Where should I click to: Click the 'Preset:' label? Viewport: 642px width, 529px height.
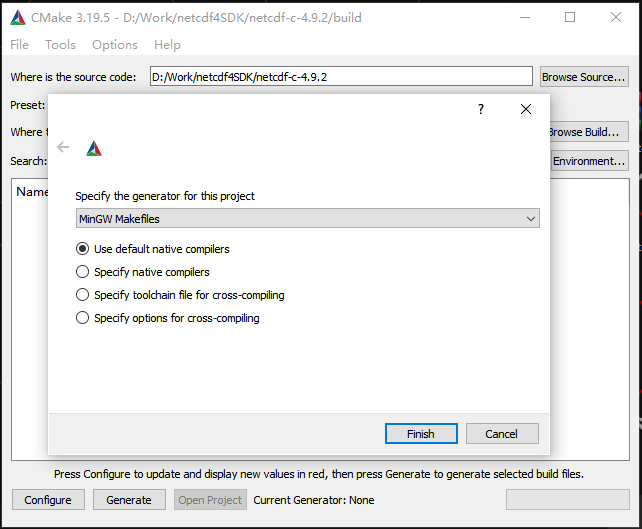click(28, 105)
